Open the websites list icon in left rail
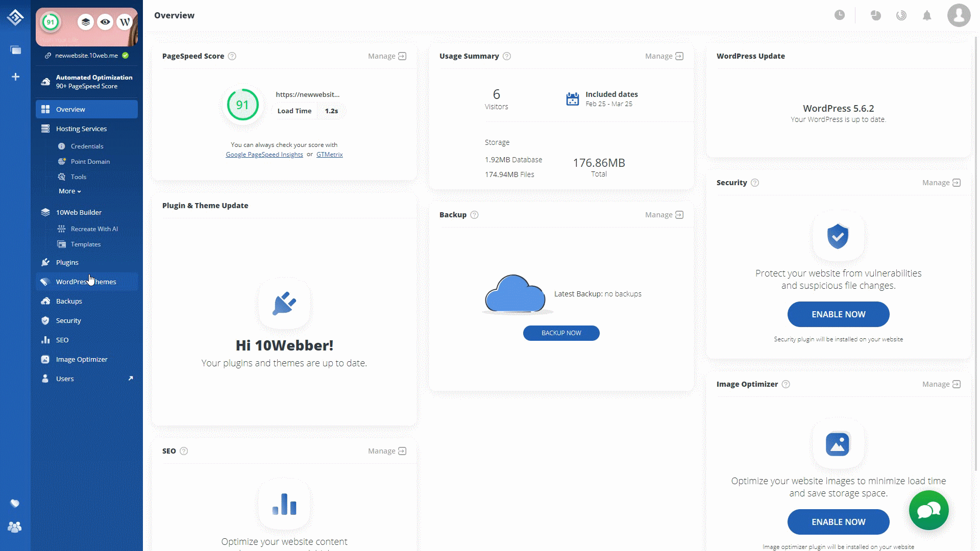Image resolution: width=980 pixels, height=551 pixels. click(16, 50)
